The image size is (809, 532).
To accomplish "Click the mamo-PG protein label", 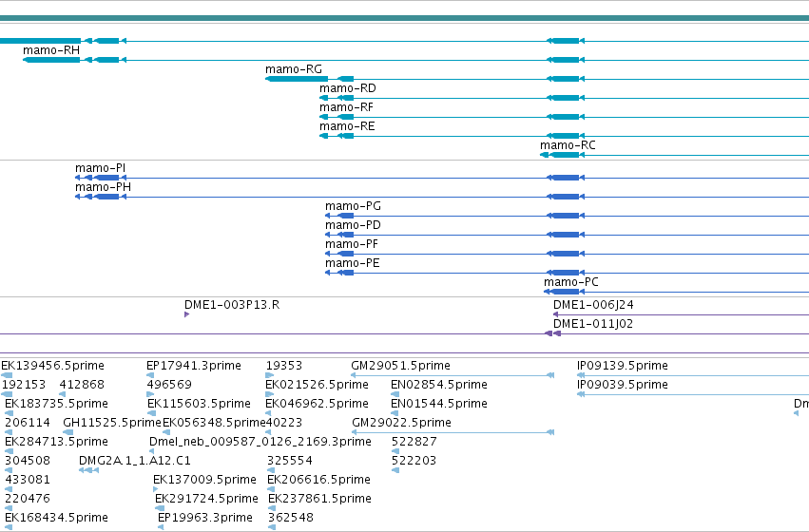I will 353,206.
